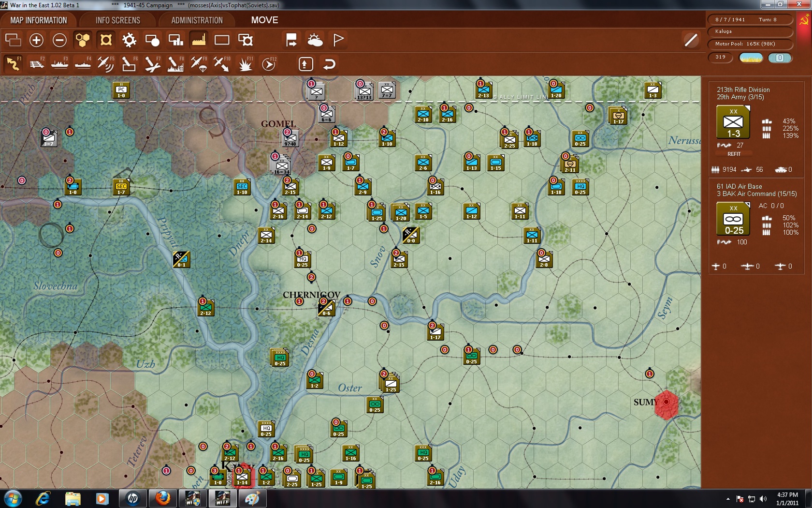Select rail transport mode (F2)

(36, 63)
